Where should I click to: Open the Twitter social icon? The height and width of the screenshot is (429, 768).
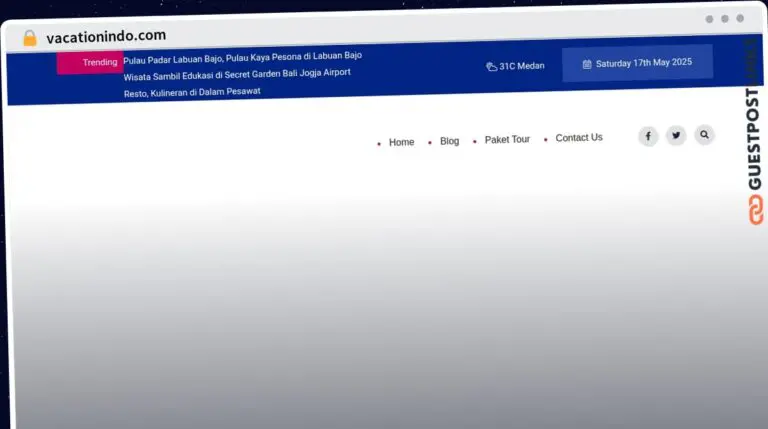[676, 135]
